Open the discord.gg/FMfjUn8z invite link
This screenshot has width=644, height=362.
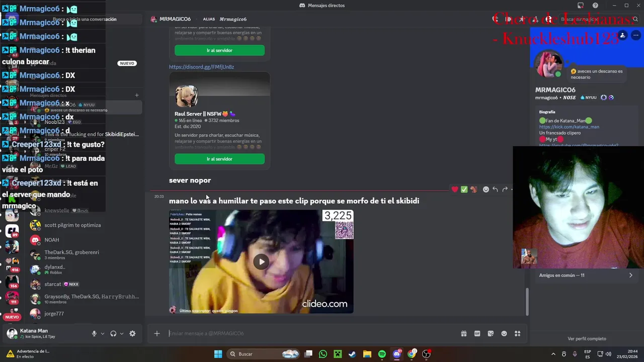201,67
